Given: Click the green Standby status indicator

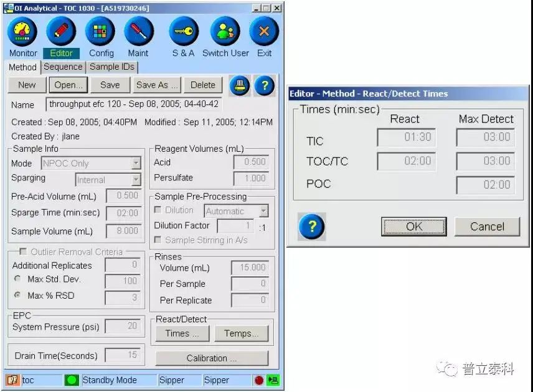Looking at the screenshot, I should click(72, 380).
